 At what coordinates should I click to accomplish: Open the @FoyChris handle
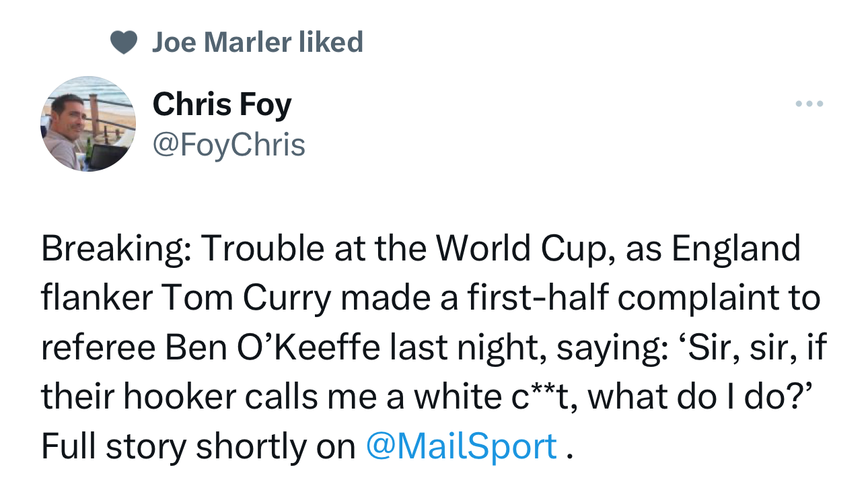pos(229,145)
